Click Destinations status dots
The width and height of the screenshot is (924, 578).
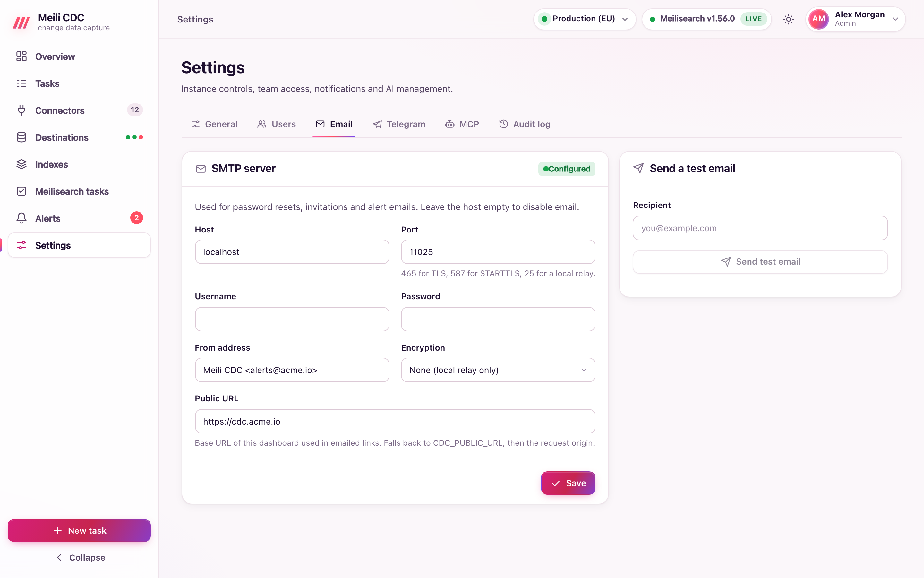click(134, 137)
